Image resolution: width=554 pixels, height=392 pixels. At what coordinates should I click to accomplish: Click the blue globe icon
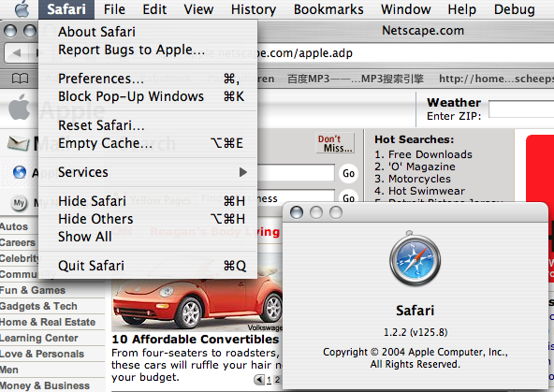tap(20, 172)
